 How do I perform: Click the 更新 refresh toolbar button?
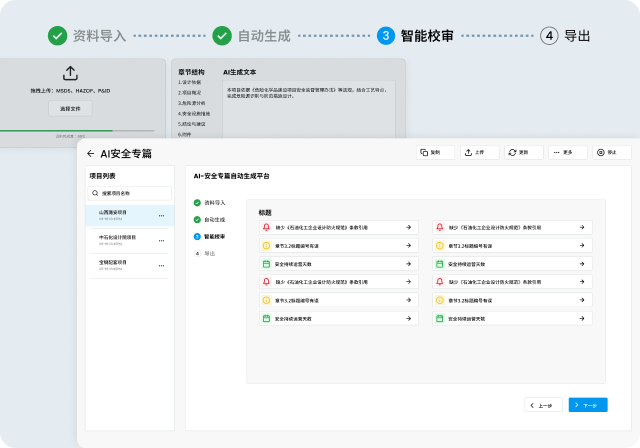(524, 152)
